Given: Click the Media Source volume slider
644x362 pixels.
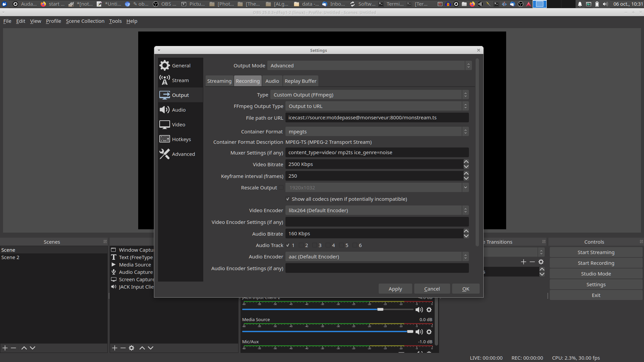Looking at the screenshot, I should pos(327,331).
